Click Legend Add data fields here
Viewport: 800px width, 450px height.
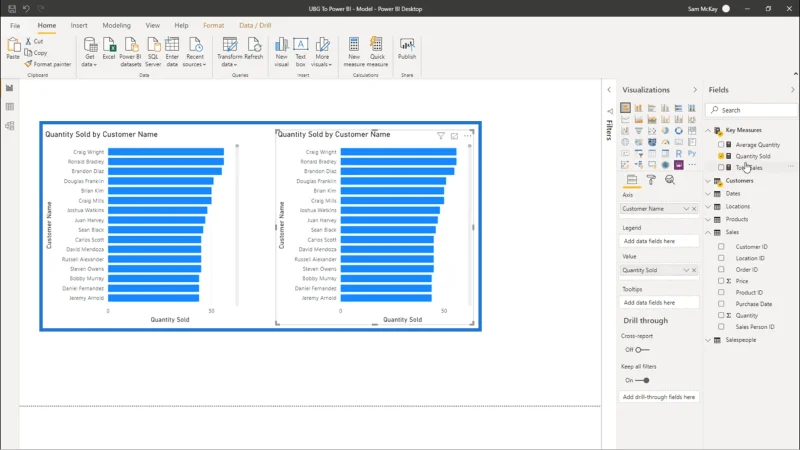pyautogui.click(x=659, y=241)
